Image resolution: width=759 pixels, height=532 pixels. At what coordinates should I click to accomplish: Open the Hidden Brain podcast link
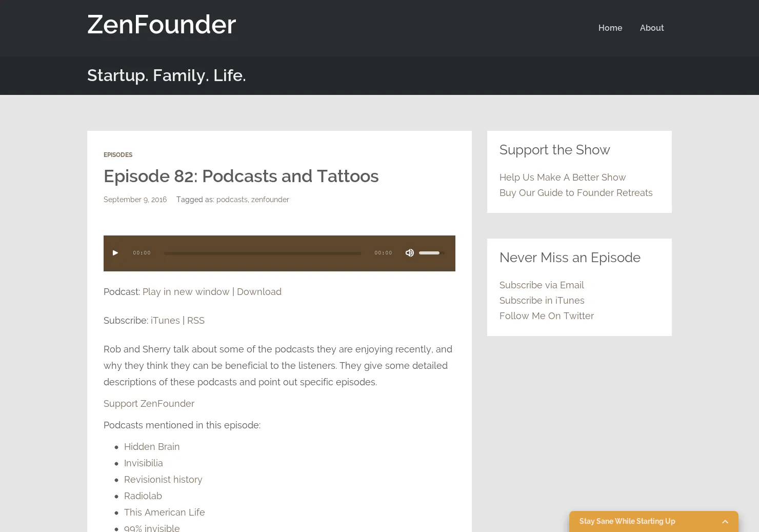[152, 447]
